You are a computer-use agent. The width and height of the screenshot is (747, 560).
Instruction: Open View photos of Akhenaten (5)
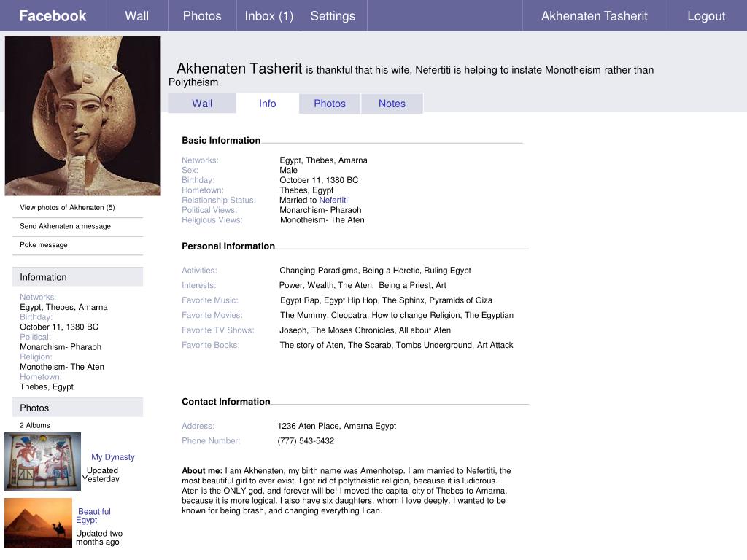(67, 207)
